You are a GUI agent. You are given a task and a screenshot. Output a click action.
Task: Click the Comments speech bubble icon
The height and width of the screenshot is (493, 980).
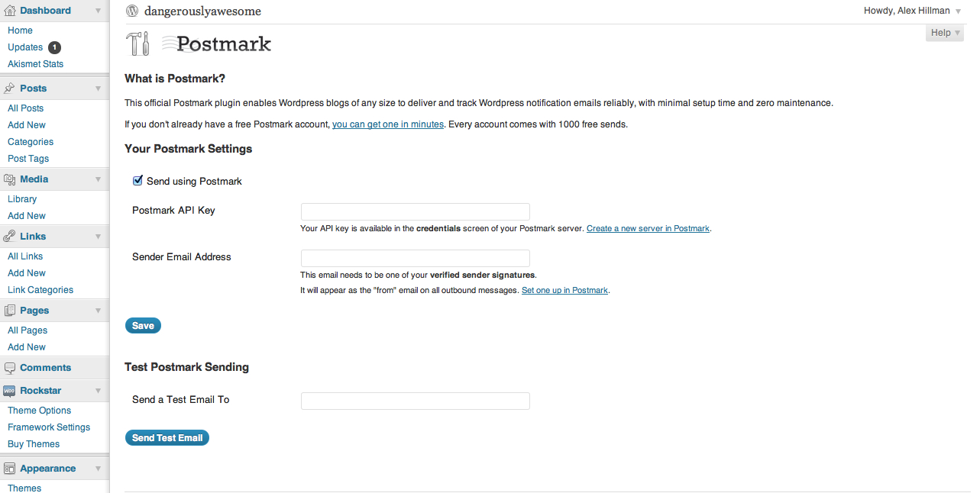pyautogui.click(x=10, y=368)
